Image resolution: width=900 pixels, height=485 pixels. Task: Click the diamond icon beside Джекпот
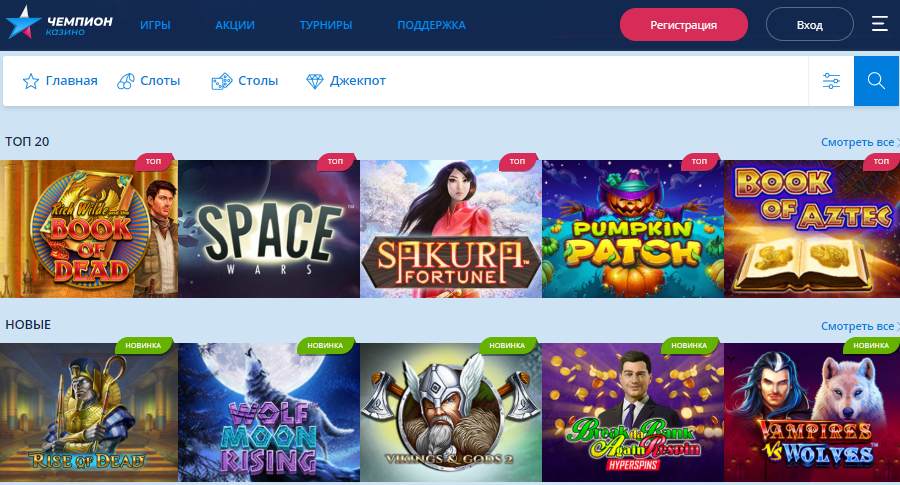315,81
